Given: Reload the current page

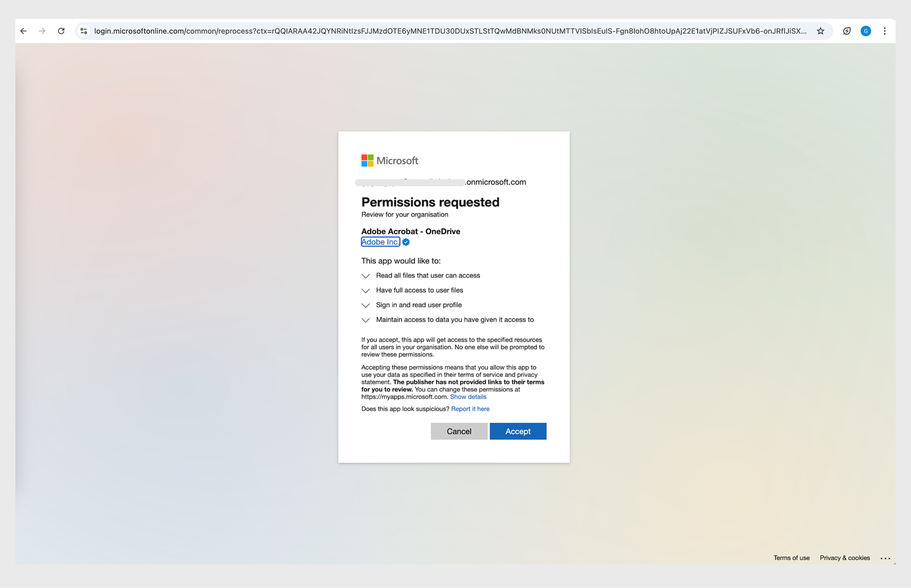Looking at the screenshot, I should [x=61, y=31].
